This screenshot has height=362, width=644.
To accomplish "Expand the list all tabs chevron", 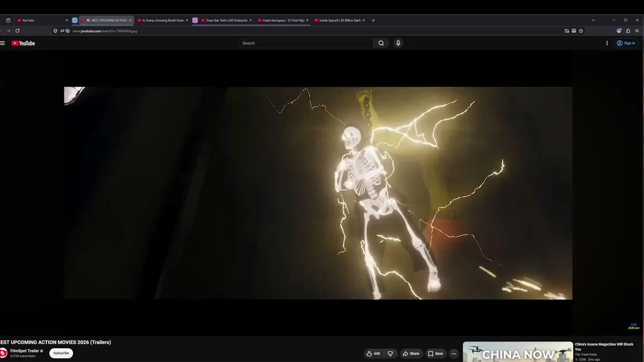I will pos(593,20).
